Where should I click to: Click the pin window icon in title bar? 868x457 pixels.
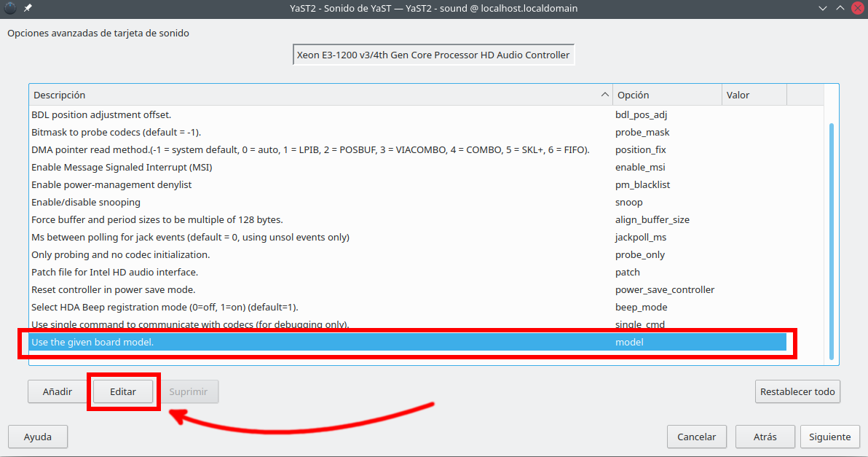click(x=28, y=8)
